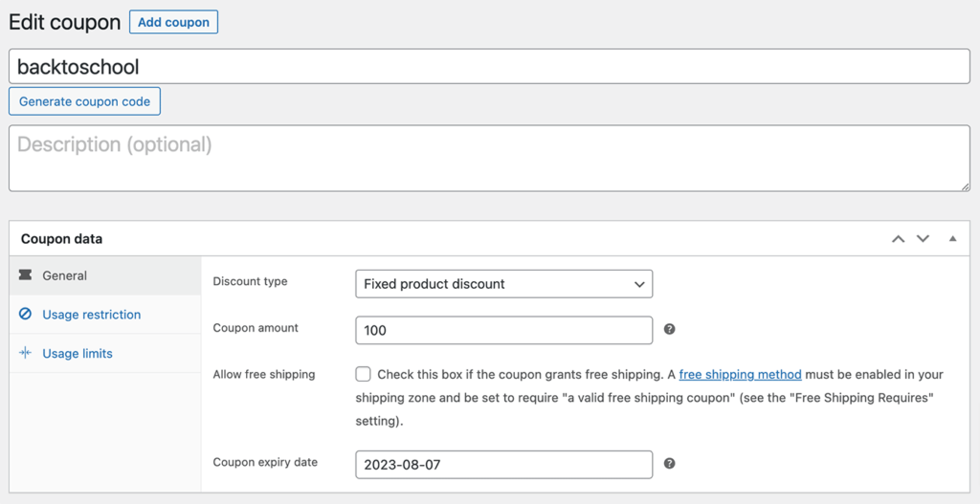The image size is (980, 504).
Task: Click the backtoschool coupon code field
Action: coord(489,66)
